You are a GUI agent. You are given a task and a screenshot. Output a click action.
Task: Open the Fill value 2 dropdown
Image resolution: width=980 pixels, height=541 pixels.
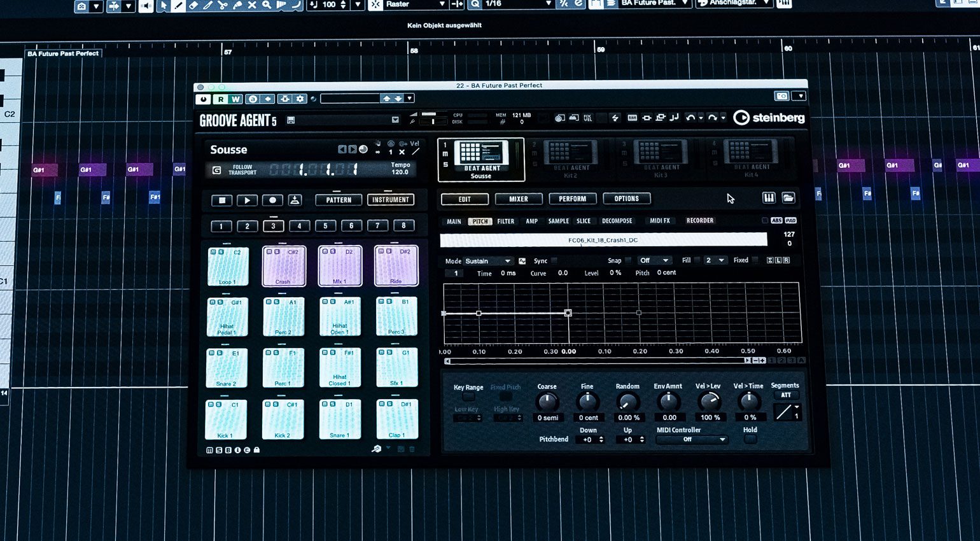click(x=715, y=260)
